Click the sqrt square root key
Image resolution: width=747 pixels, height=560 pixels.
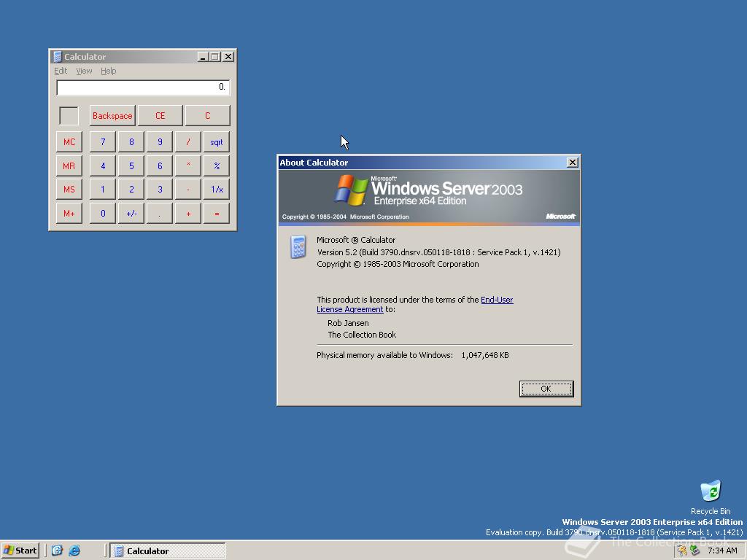pos(217,142)
